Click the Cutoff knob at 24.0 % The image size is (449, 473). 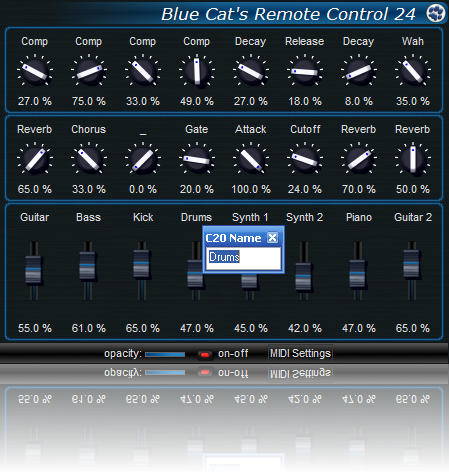[x=305, y=159]
